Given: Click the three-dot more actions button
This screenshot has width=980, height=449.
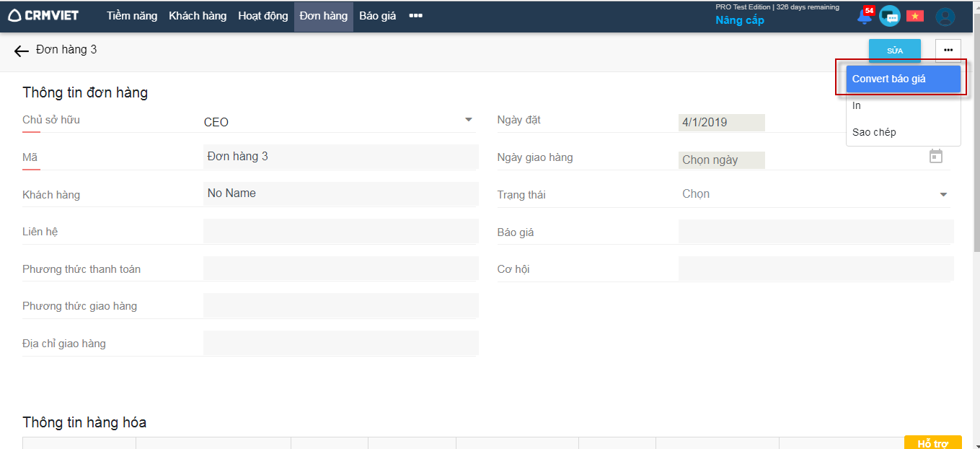Looking at the screenshot, I should 948,50.
